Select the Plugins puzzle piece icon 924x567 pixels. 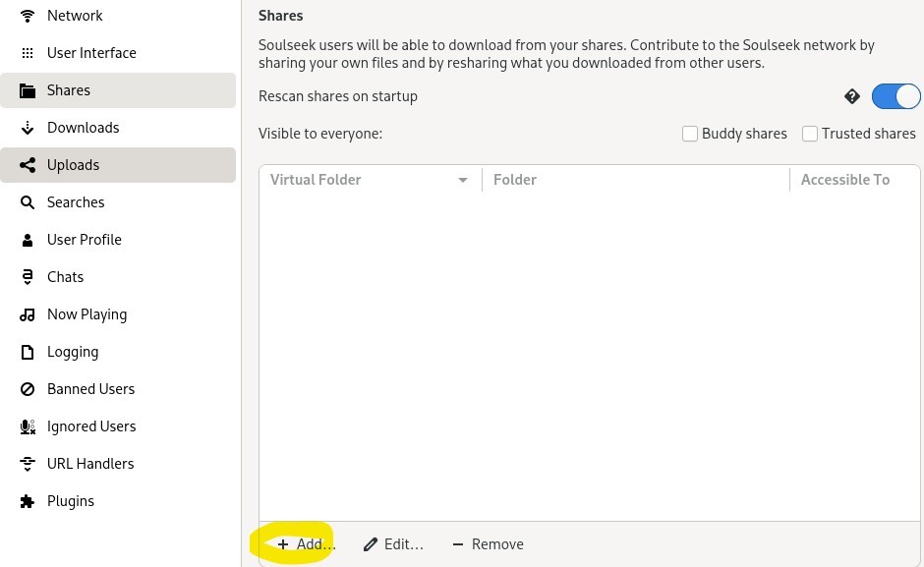[28, 501]
